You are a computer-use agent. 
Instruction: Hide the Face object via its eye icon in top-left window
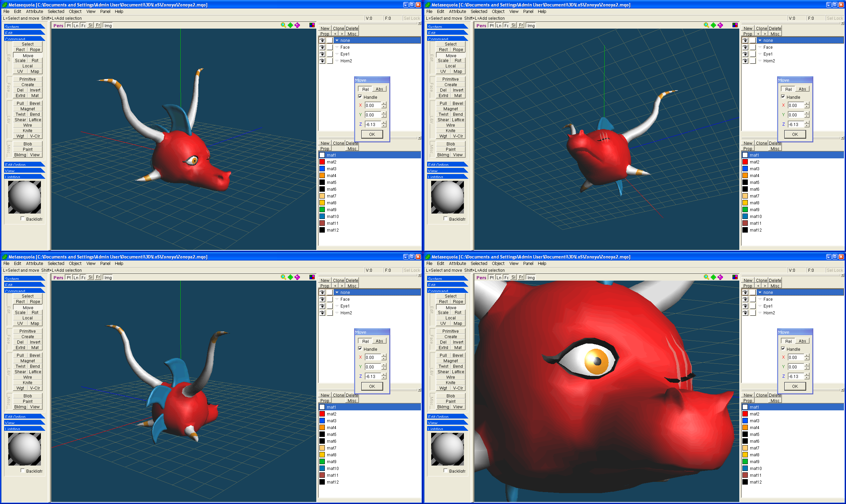pos(322,47)
